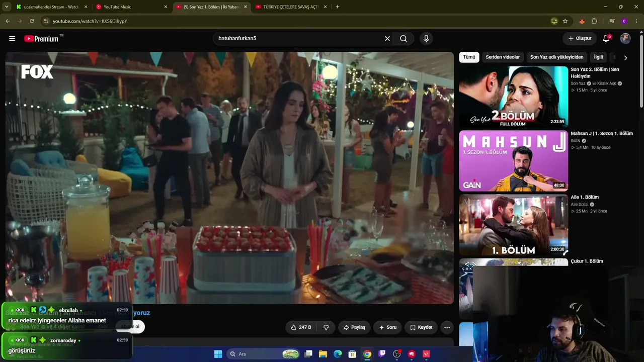Screen dimensions: 644x362
Task: Go back to the previous page
Action: (8, 21)
